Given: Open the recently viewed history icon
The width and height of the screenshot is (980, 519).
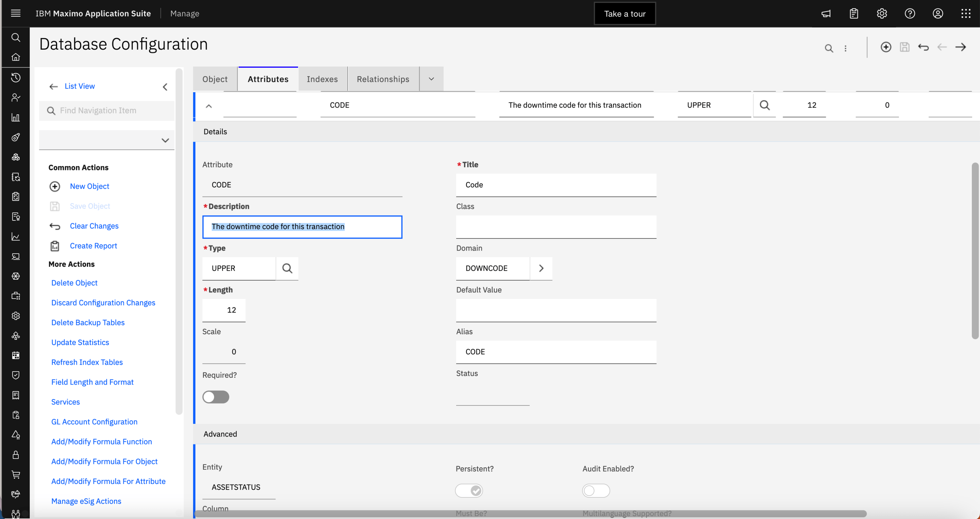Looking at the screenshot, I should pos(16,77).
